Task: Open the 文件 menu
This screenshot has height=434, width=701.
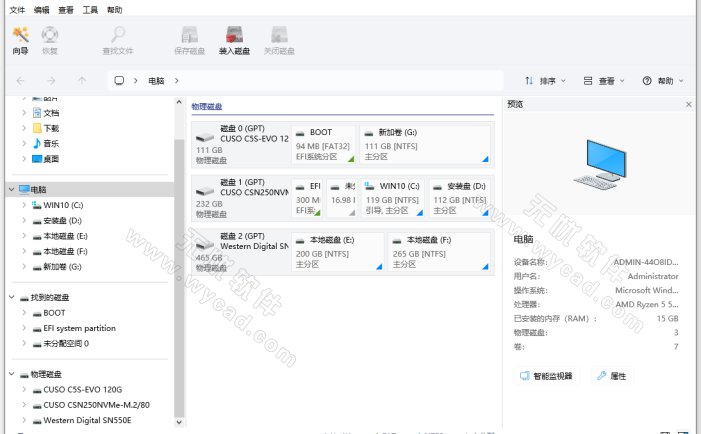Action: tap(17, 10)
